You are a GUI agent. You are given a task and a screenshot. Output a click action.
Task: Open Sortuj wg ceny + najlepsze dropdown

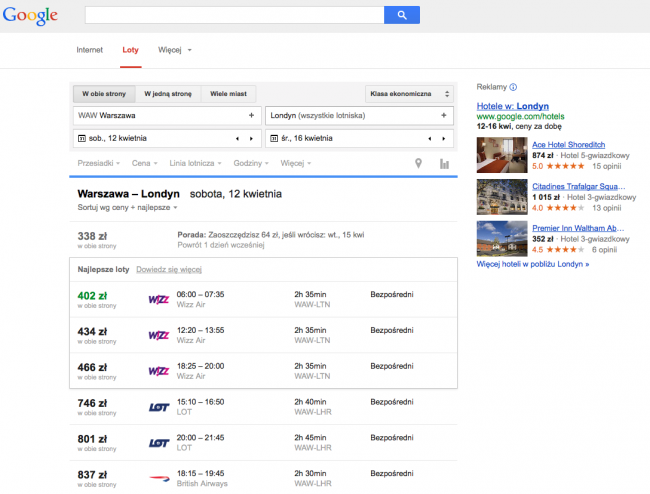pos(127,207)
